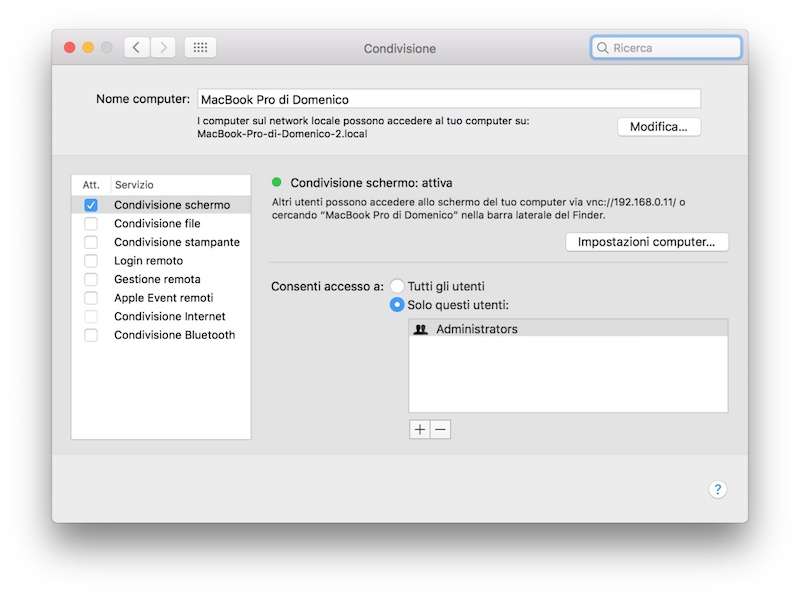The height and width of the screenshot is (597, 800).
Task: Enable Condivisione stampante checkbox
Action: point(91,242)
